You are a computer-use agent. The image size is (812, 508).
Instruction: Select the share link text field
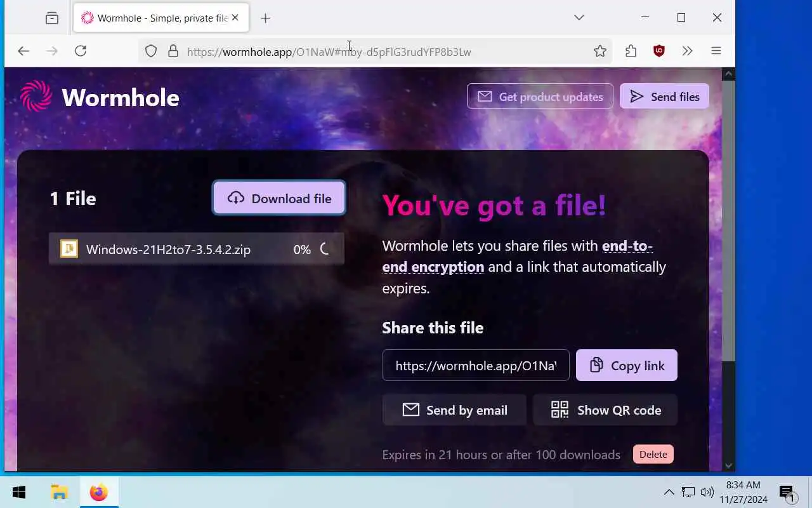point(476,365)
